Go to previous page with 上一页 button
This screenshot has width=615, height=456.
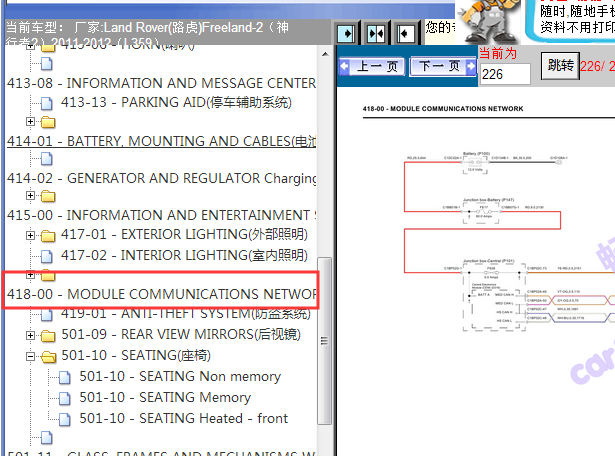coord(372,66)
